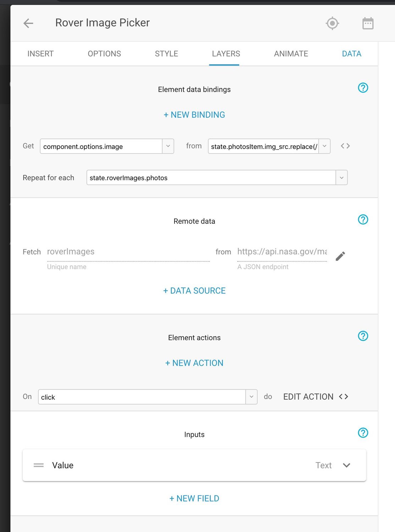395x532 pixels.
Task: Click the roverImages unique name field
Action: [128, 252]
